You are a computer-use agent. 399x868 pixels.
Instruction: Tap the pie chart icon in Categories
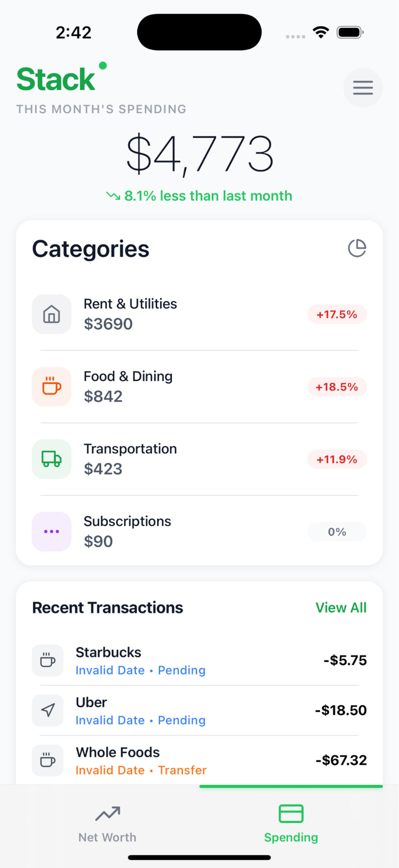coord(357,248)
